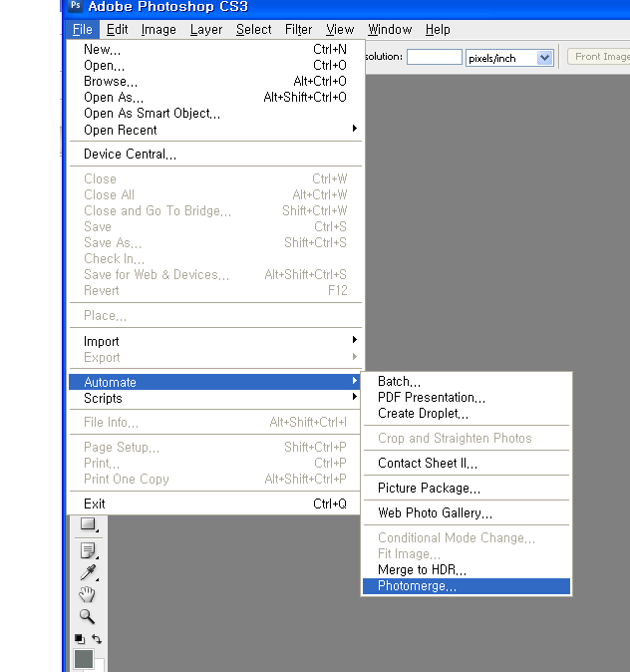Choose Photomerge... in Automate submenu
Image resolution: width=630 pixels, height=672 pixels.
[467, 586]
